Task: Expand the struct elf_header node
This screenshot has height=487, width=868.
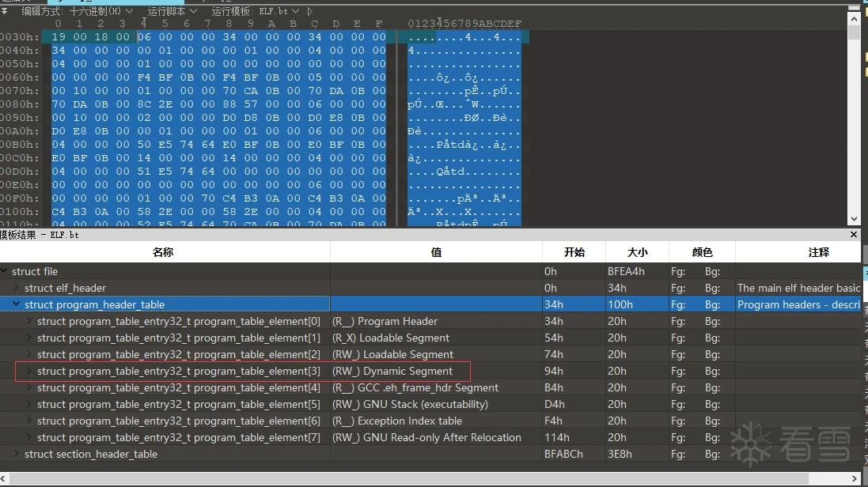Action: [16, 288]
